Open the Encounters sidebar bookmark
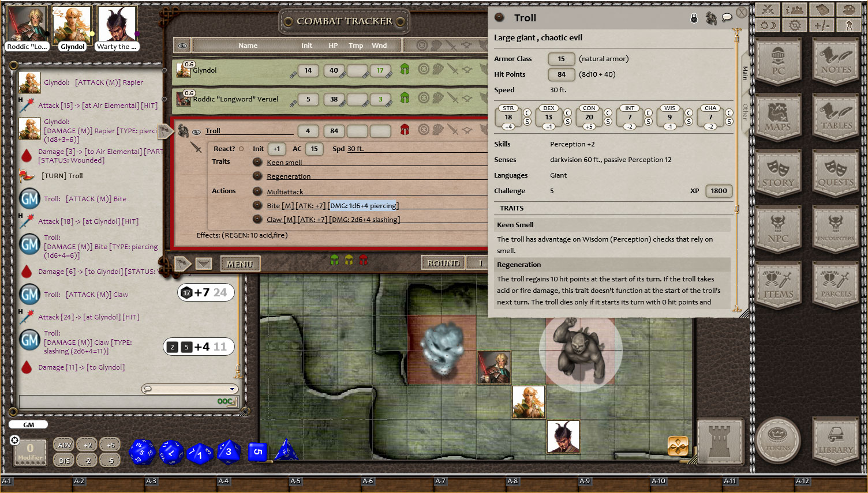Screen dimensions: 868x493 [835, 229]
